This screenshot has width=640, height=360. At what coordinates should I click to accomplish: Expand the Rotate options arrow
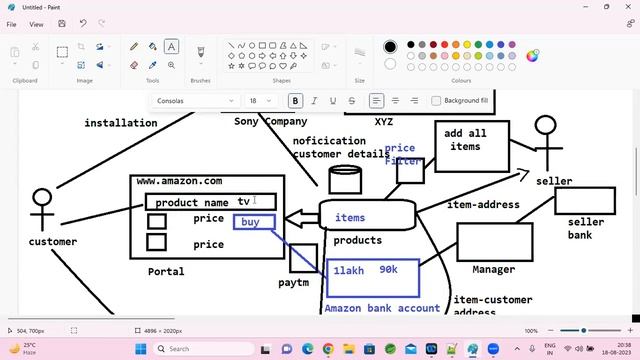click(x=109, y=47)
